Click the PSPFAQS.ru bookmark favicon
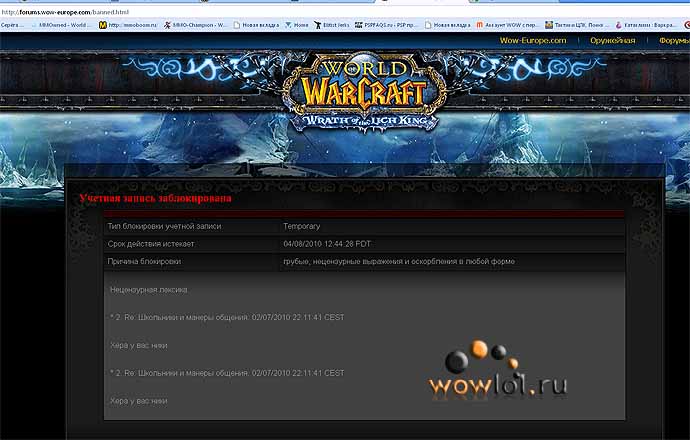The image size is (690, 440). tap(359, 25)
